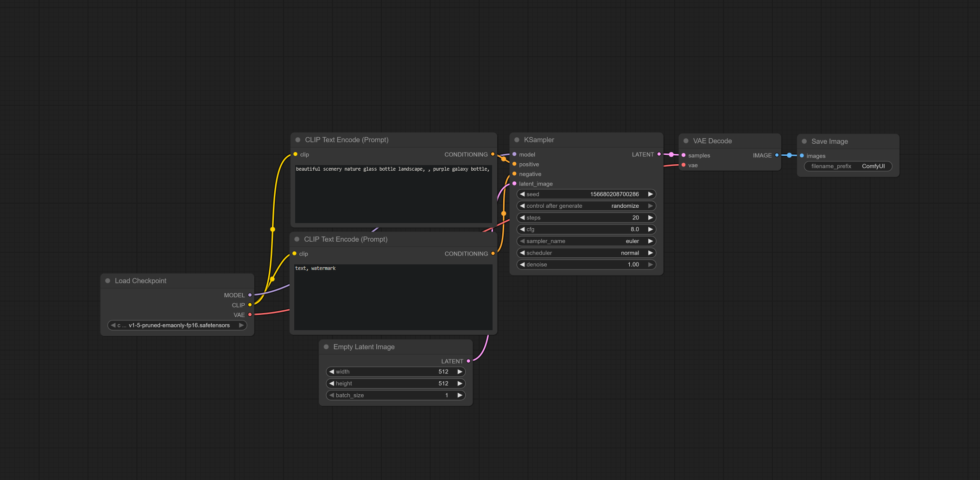Click the KSampler negative input socket
This screenshot has width=980, height=480.
tap(514, 173)
